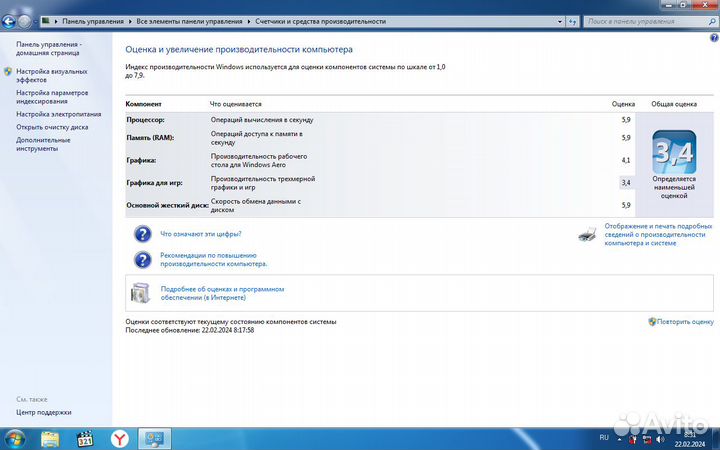This screenshot has height=450, width=720.
Task: Click the "Память (RAM):" row label
Action: pos(150,138)
